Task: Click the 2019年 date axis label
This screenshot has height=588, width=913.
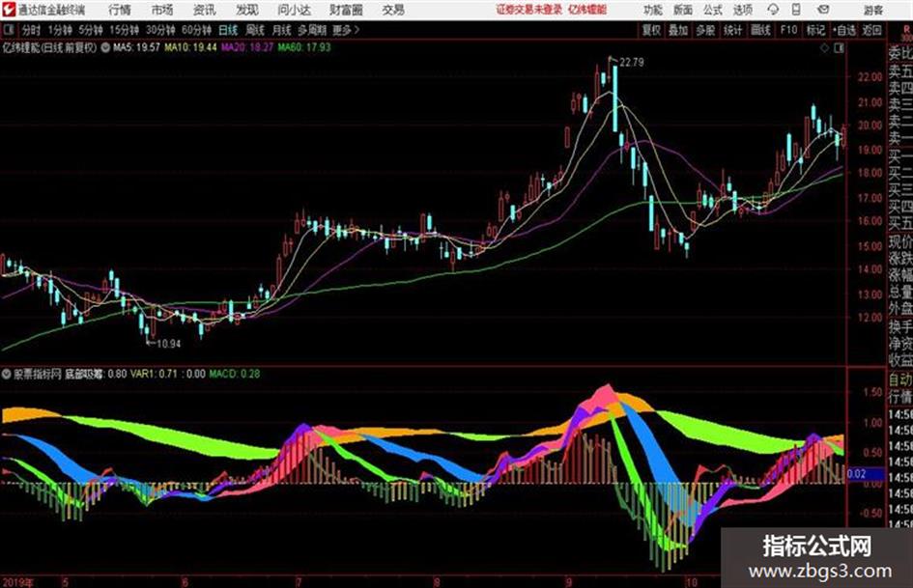Action: click(17, 581)
